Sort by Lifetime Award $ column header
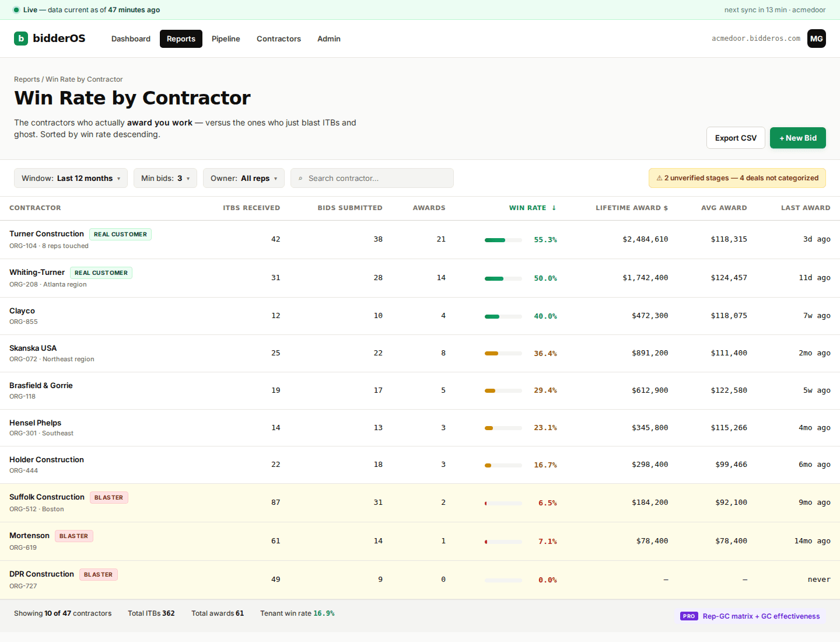 (x=632, y=208)
